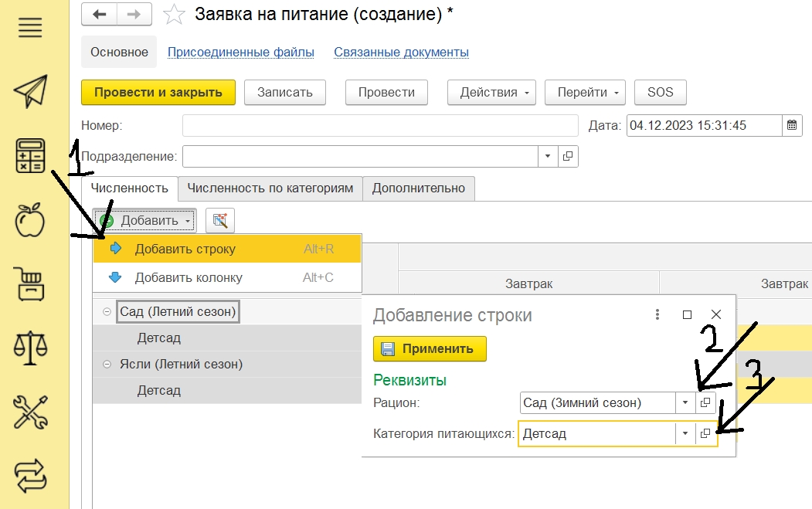This screenshot has width=812, height=509.
Task: Open the calendar picker for Дата field
Action: point(792,125)
